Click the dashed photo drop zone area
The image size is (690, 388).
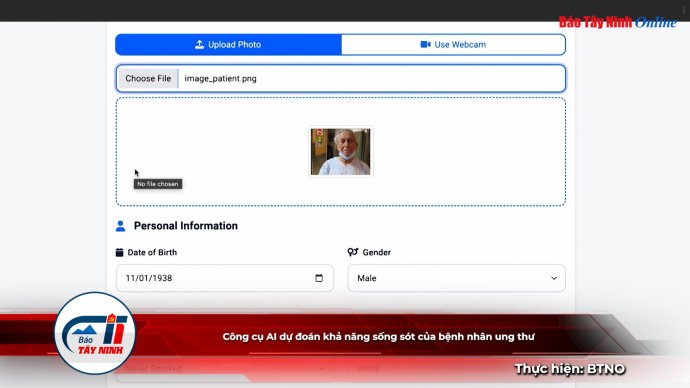click(x=341, y=152)
